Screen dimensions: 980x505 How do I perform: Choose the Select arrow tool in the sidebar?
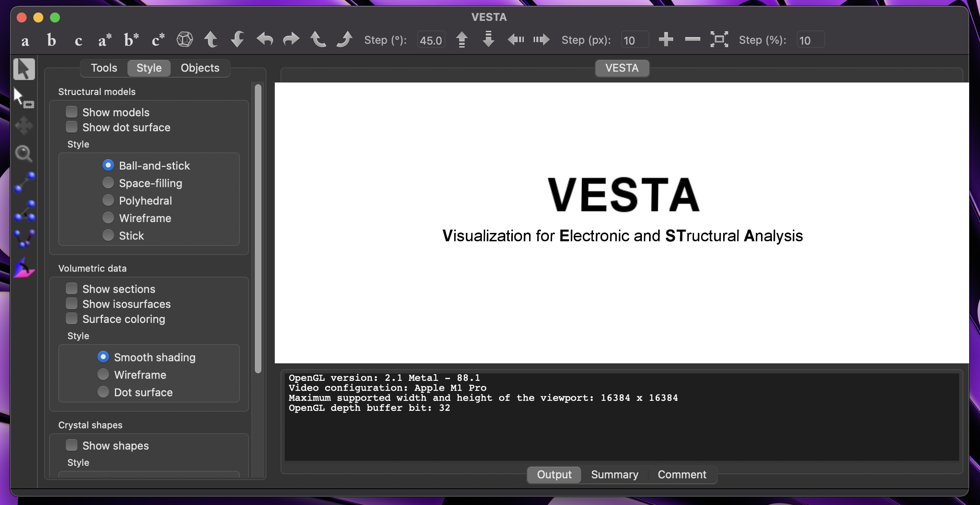click(x=24, y=69)
